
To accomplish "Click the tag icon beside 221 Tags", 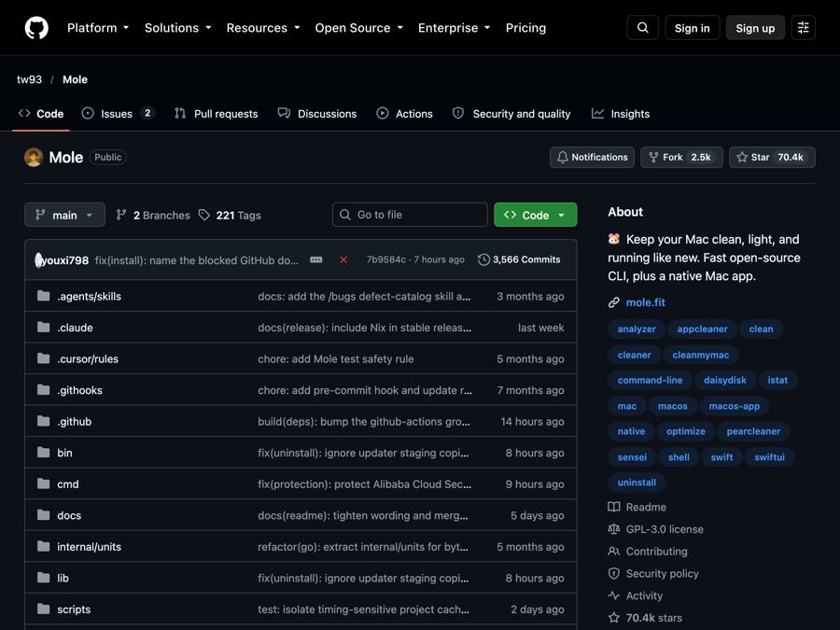I will pyautogui.click(x=204, y=215).
